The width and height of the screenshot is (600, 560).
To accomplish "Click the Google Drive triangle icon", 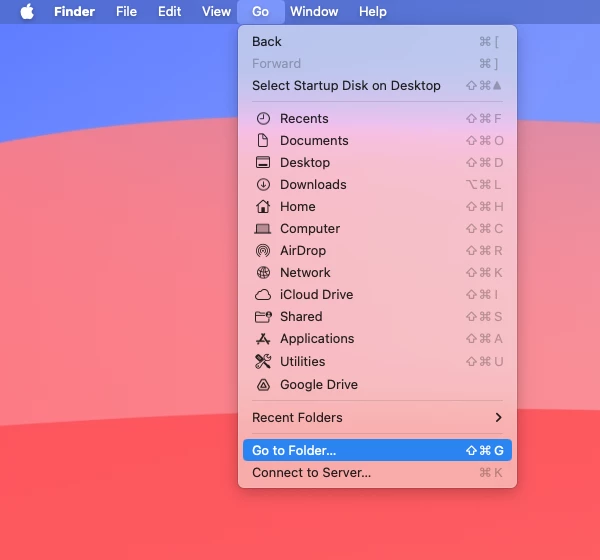I will pyautogui.click(x=263, y=384).
